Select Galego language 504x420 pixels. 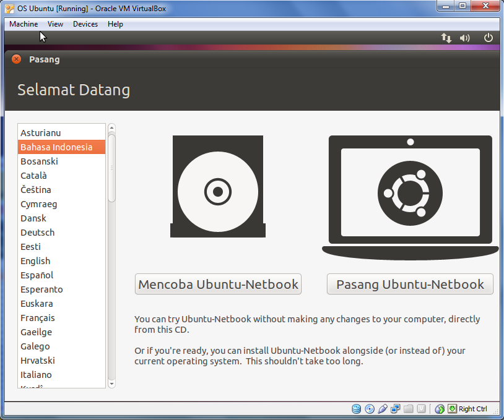click(61, 346)
